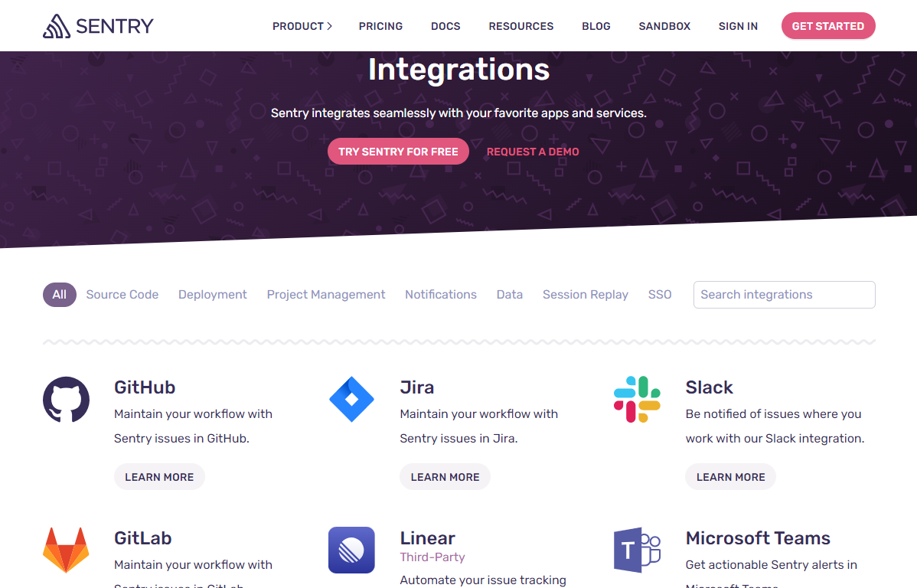Click Sign In
Viewport: 917px width, 588px height.
(x=738, y=26)
